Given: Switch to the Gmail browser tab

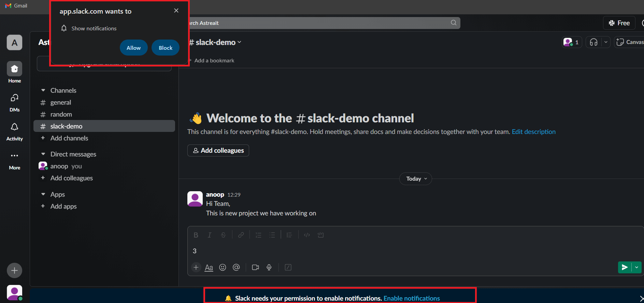Looking at the screenshot, I should (x=16, y=6).
